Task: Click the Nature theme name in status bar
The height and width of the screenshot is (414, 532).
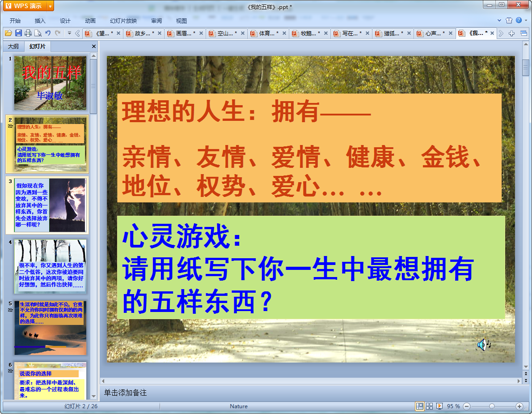Action: pos(239,406)
